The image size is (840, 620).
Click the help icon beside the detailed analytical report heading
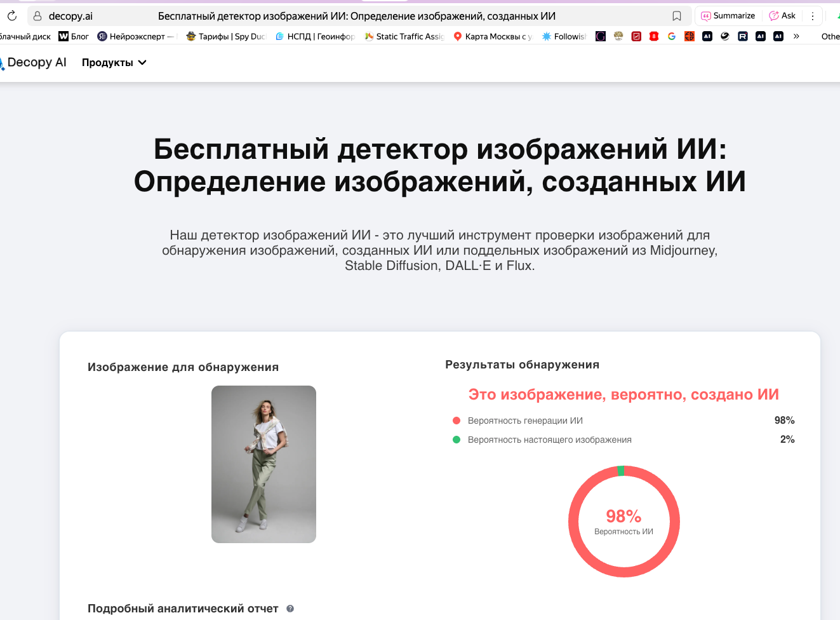pos(290,609)
